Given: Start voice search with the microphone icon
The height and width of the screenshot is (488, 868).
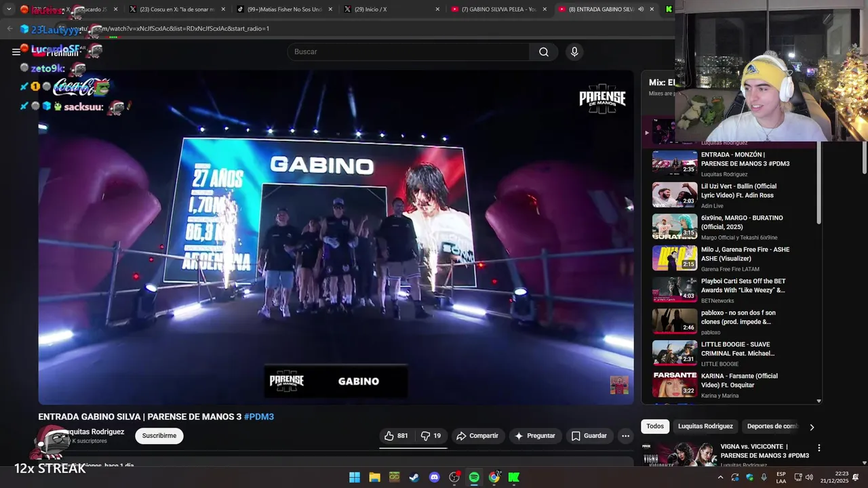Looking at the screenshot, I should click(x=574, y=52).
